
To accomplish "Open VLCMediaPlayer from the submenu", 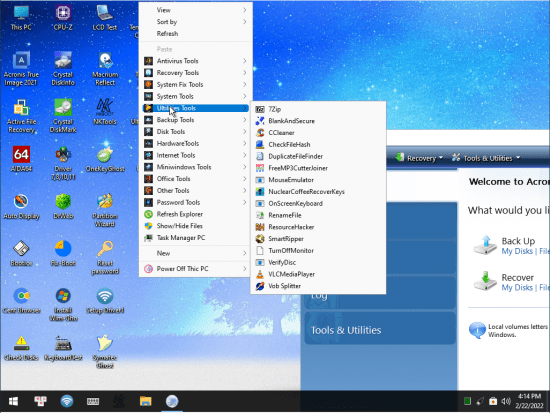I will pyautogui.click(x=318, y=274).
